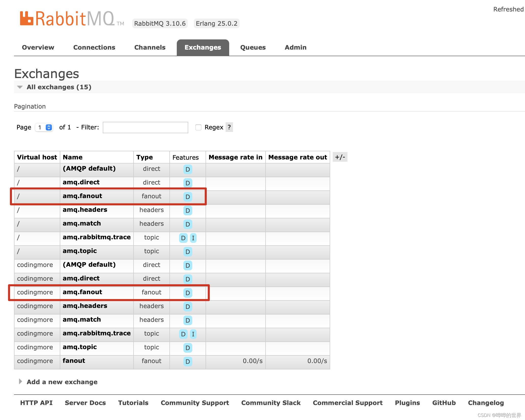Click the I badge in the codingmore amq.rabbitmq.trace row

[193, 334]
